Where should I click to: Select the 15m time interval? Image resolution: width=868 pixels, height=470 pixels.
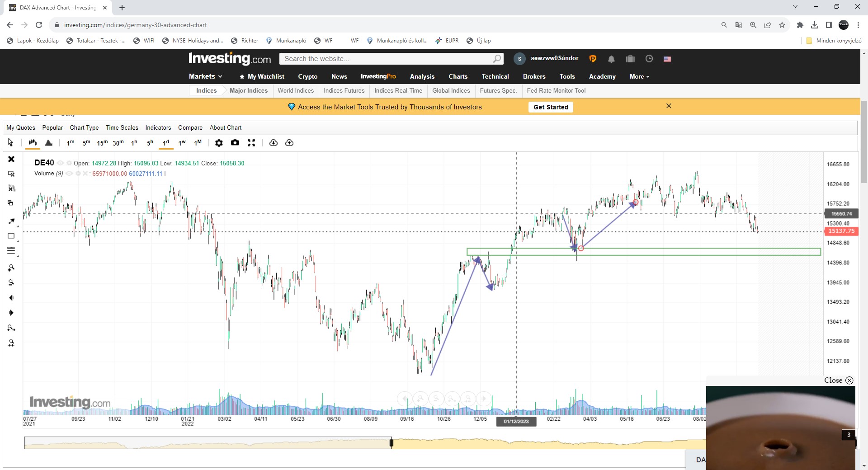102,143
